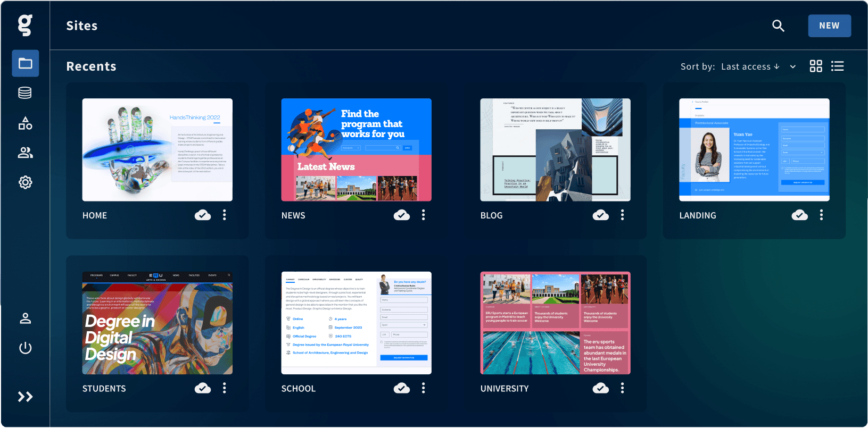The height and width of the screenshot is (428, 868).
Task: Click the power logout icon in sidebar
Action: (x=25, y=348)
